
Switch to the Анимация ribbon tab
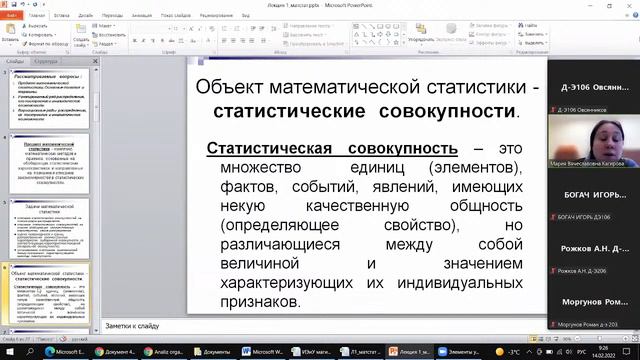click(142, 16)
